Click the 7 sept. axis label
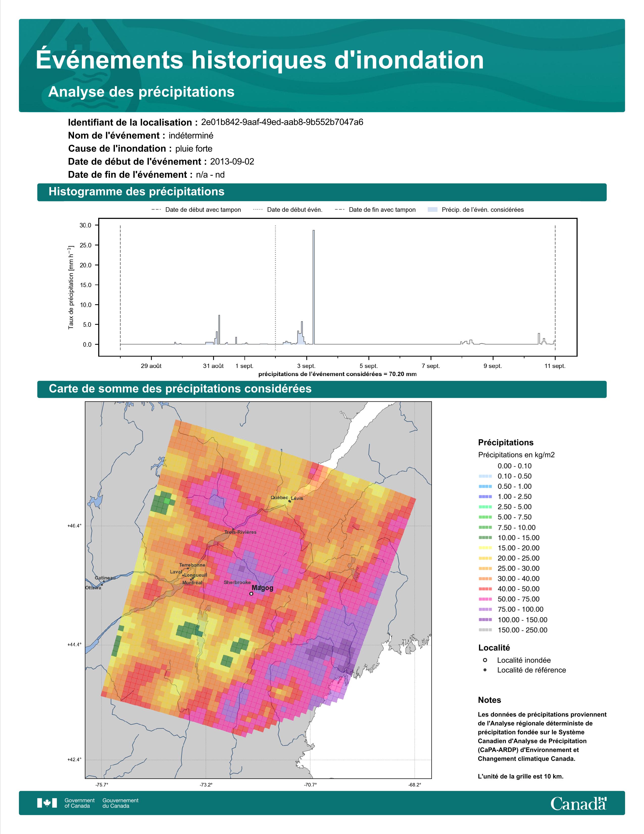The image size is (644, 834). pos(431,366)
